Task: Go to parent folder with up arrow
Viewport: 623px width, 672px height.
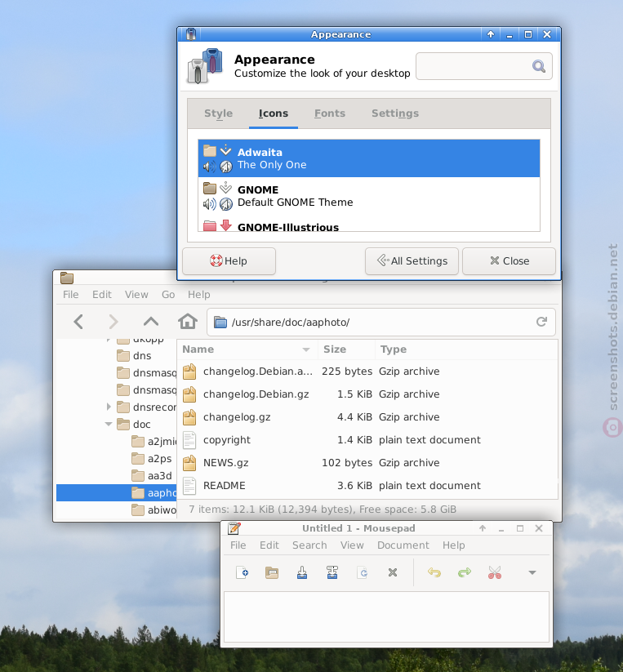Action: tap(151, 322)
